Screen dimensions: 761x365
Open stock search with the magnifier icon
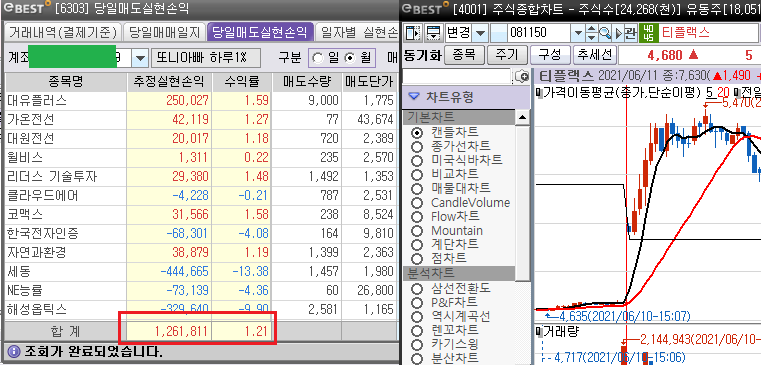pos(605,33)
